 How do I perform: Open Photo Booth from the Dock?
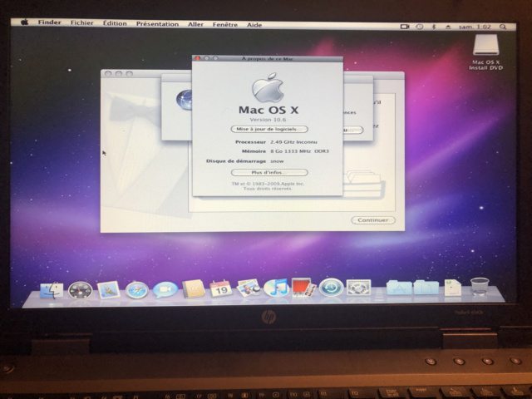303,288
